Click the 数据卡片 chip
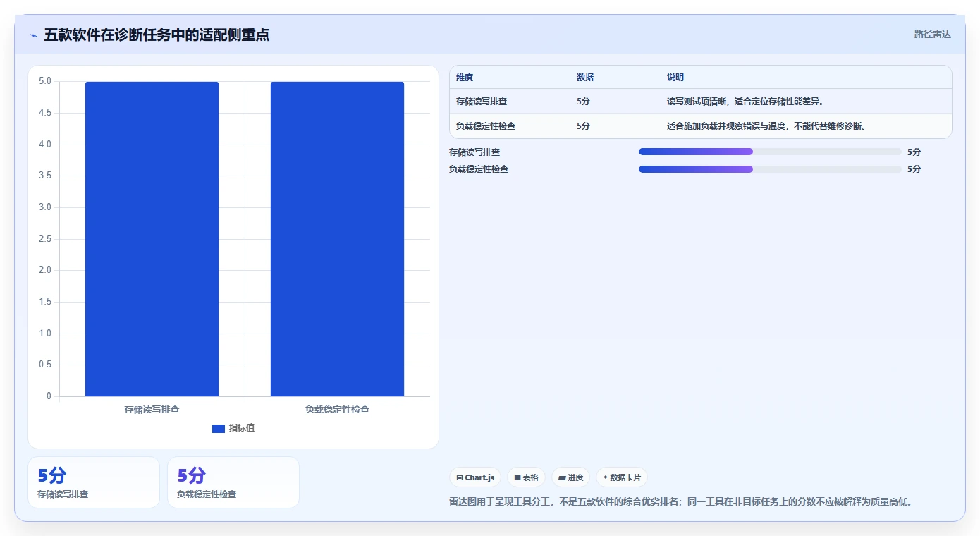The width and height of the screenshot is (980, 536). pyautogui.click(x=621, y=477)
